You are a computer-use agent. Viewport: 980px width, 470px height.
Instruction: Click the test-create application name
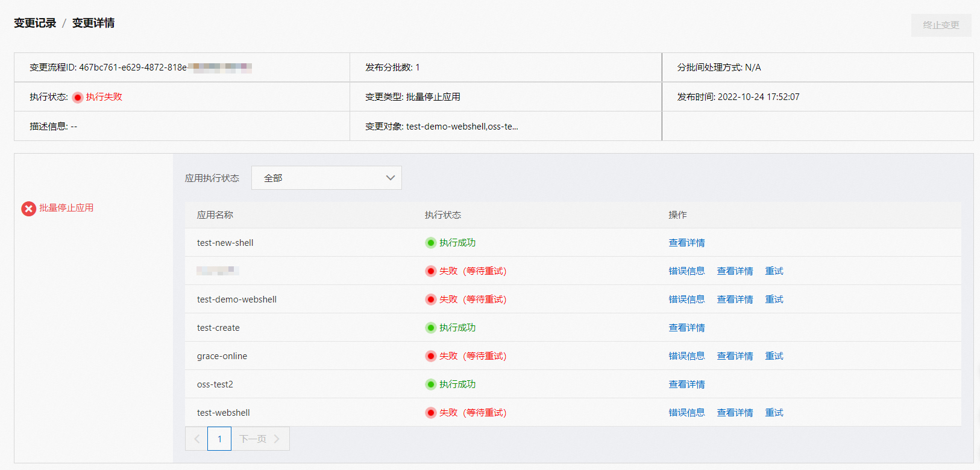point(218,328)
